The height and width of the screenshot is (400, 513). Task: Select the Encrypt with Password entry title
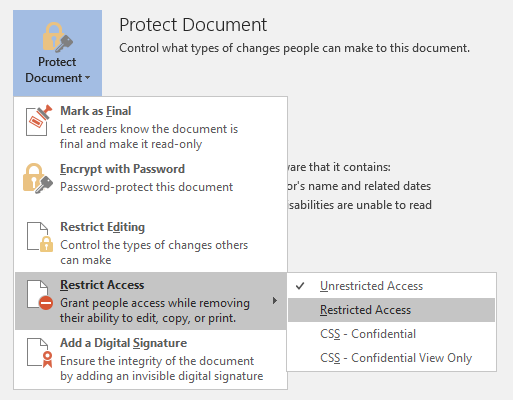pos(122,169)
